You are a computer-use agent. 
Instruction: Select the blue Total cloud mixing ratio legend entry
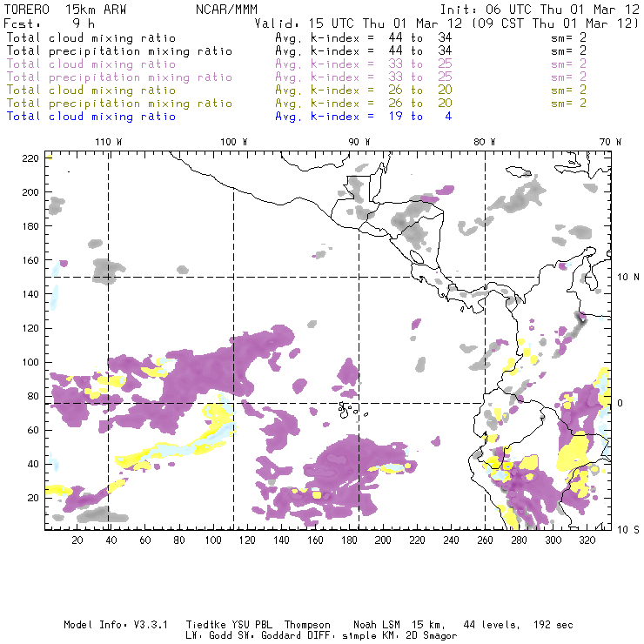click(91, 117)
